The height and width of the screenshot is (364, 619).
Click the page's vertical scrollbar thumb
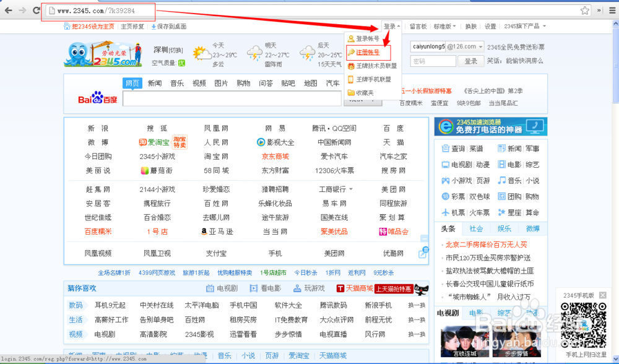pyautogui.click(x=615, y=65)
